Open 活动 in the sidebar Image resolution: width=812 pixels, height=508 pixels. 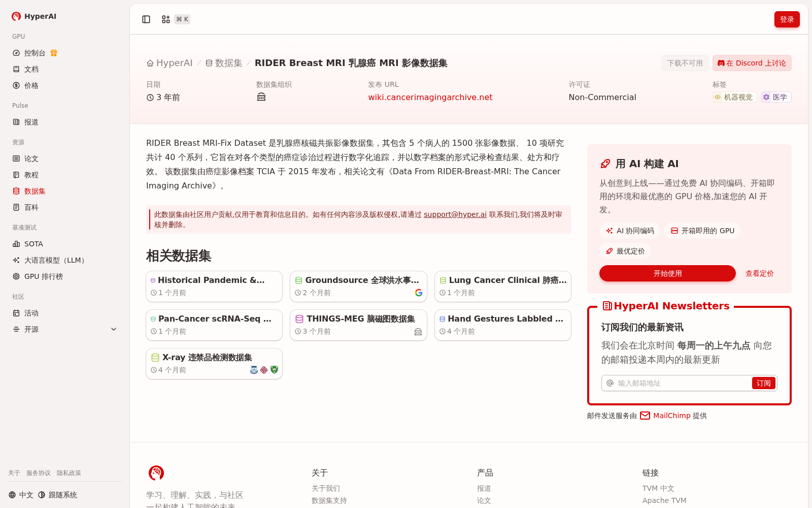[65, 313]
